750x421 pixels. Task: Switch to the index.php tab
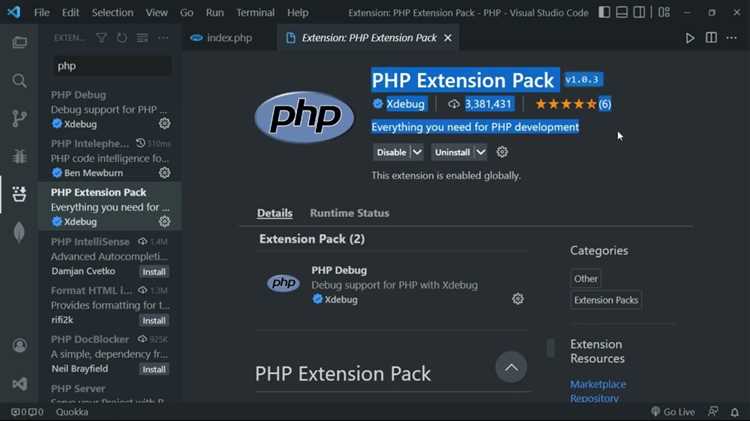pos(229,38)
